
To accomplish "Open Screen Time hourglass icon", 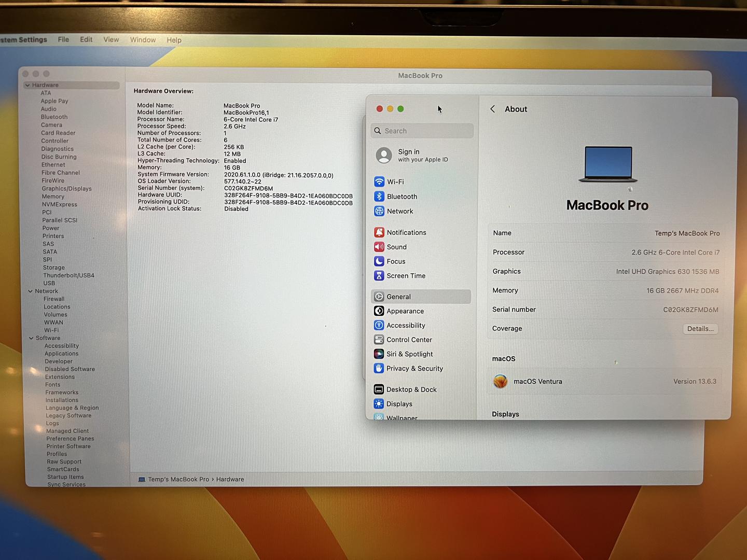I will [379, 276].
